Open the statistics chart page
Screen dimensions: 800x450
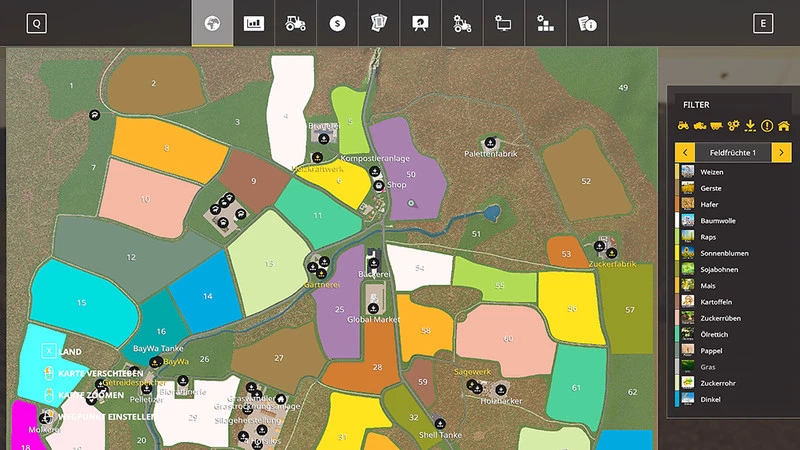[x=254, y=24]
